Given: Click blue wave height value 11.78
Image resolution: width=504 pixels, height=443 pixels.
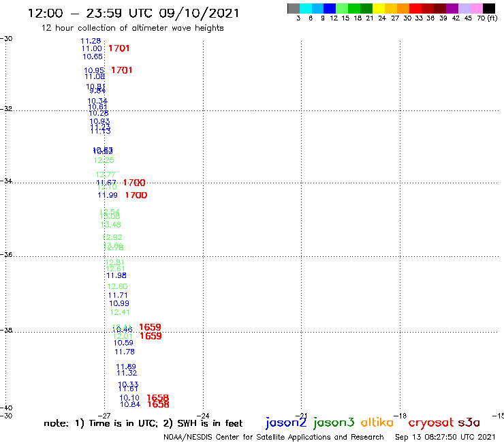Looking at the screenshot, I should (125, 352).
